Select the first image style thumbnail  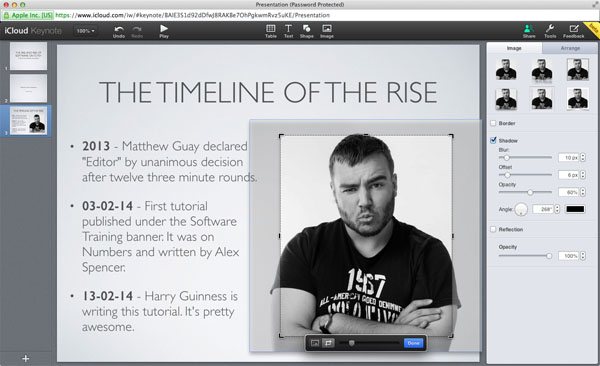coord(506,69)
